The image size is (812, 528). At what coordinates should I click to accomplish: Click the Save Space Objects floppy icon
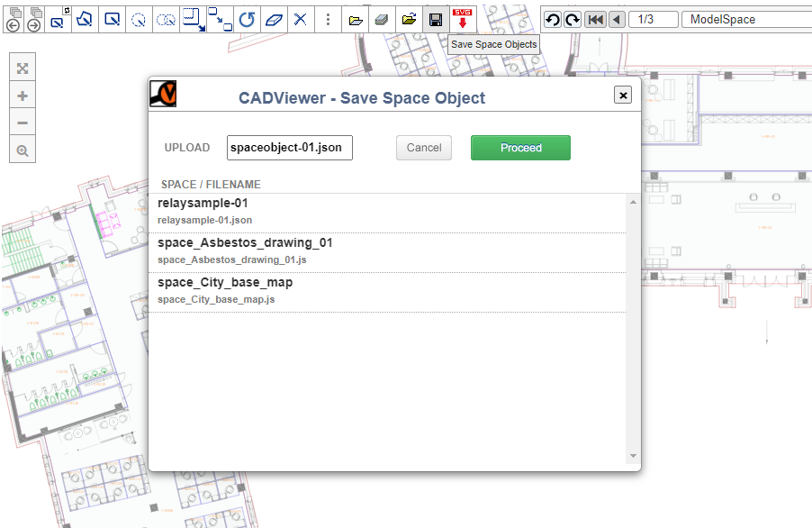436,20
